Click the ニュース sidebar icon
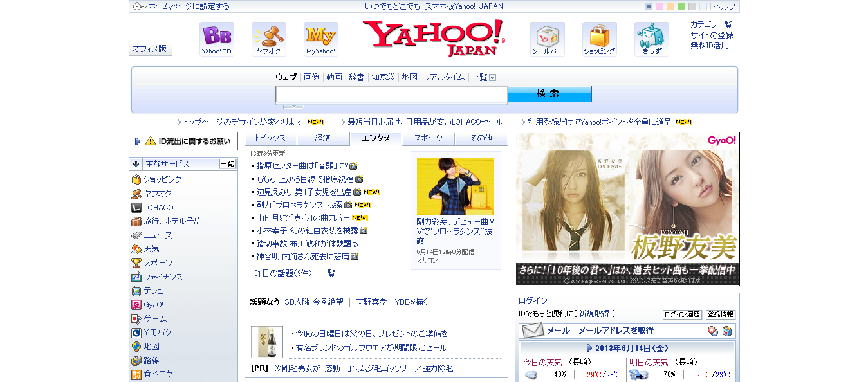This screenshot has height=382, width=868. click(136, 235)
